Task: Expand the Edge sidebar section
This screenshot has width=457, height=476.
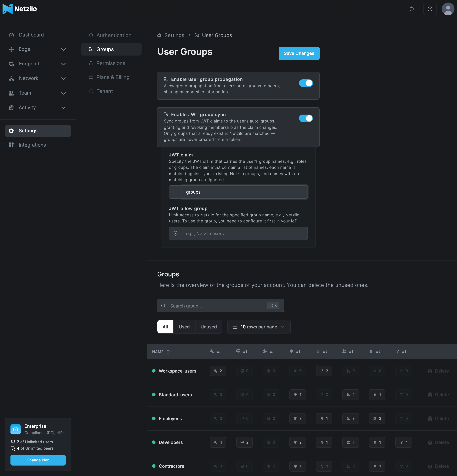Action: pos(38,49)
